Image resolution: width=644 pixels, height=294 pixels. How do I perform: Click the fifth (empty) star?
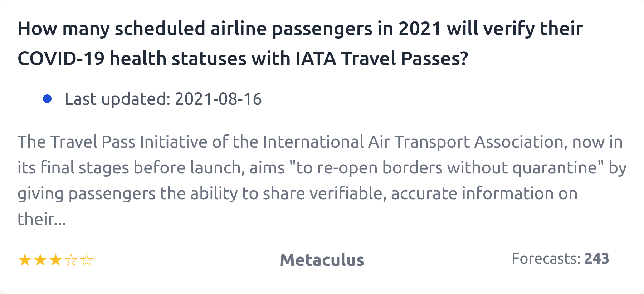(x=87, y=260)
